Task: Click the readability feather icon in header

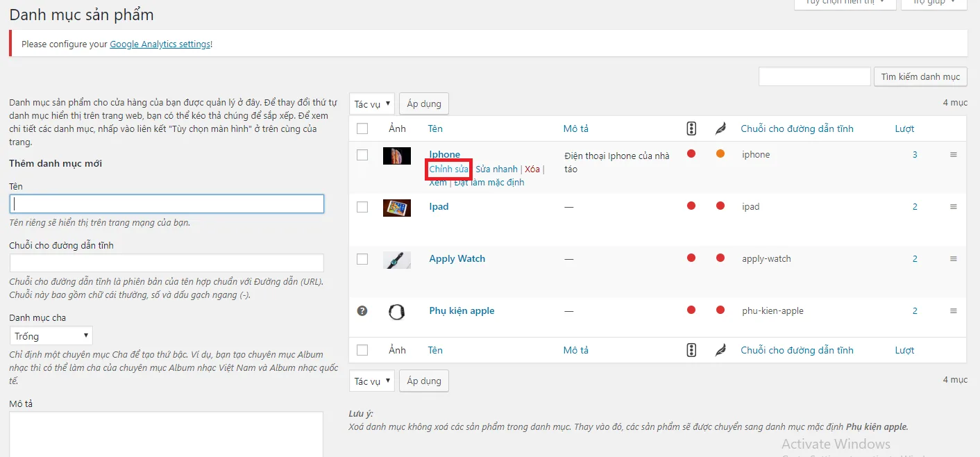Action: [x=720, y=128]
